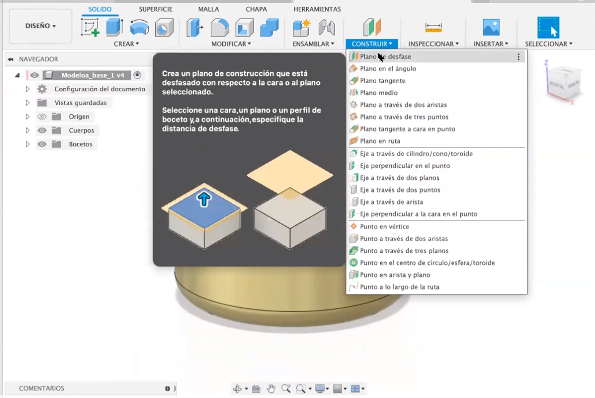Open the ENSAMBLAR dropdown menu
The width and height of the screenshot is (595, 398).
point(313,44)
